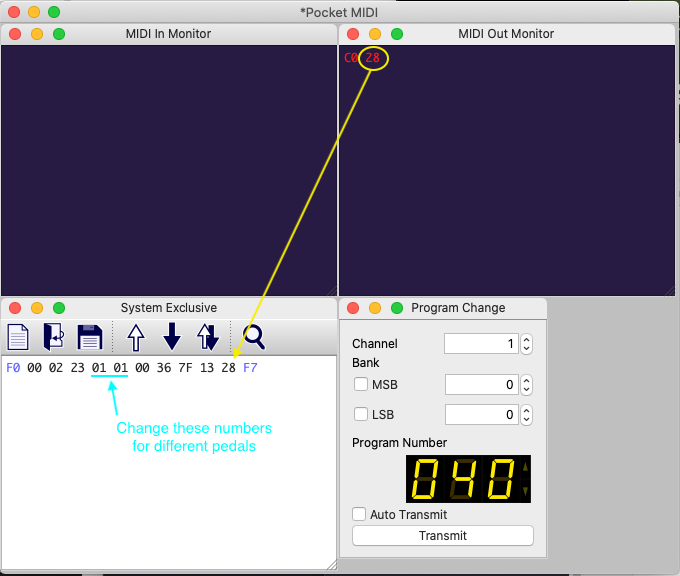
Task: Enable the LSB bank checkbox
Action: (361, 414)
